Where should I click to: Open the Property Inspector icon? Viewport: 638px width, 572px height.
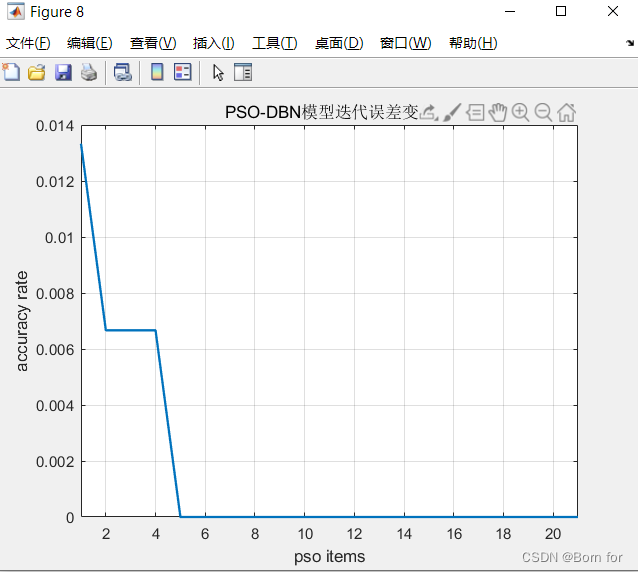pos(243,72)
